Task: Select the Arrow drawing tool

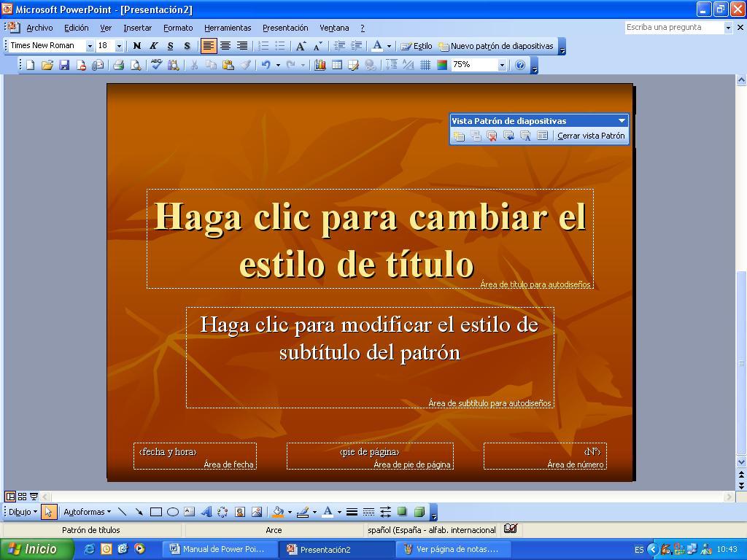Action: click(139, 512)
